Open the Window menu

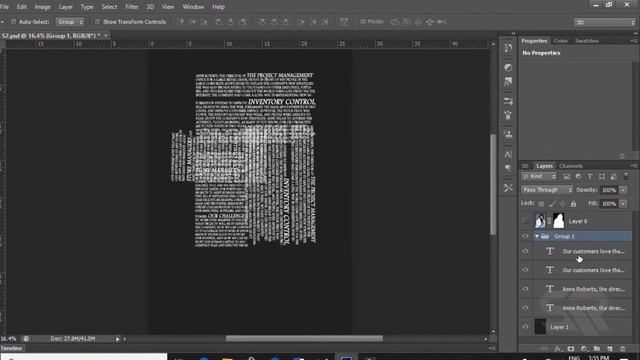click(x=193, y=7)
